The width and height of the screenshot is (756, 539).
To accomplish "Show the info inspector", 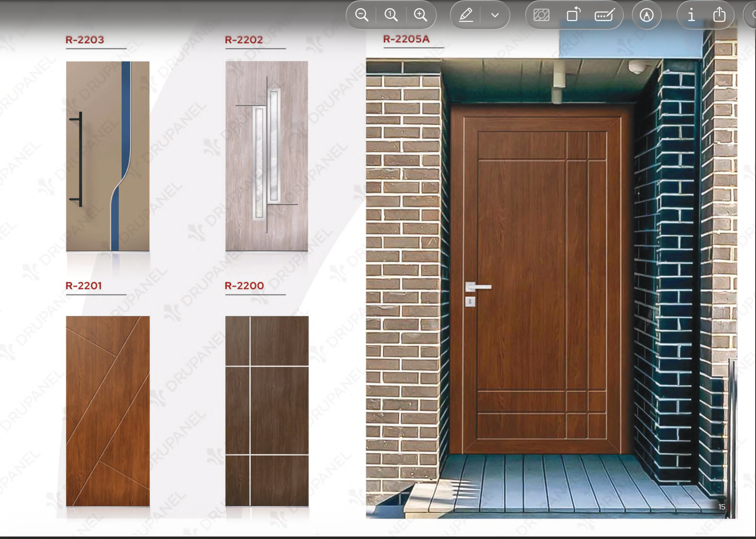I will (691, 15).
